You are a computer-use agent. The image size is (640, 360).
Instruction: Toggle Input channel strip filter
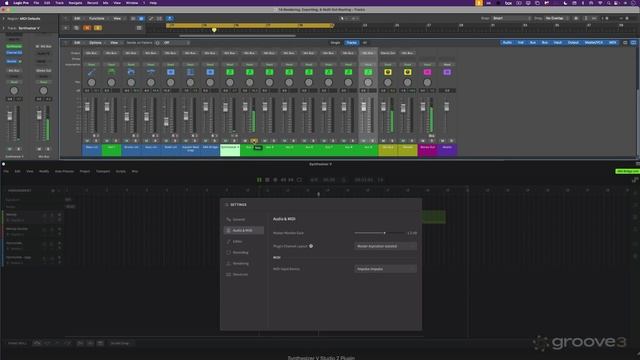point(558,43)
